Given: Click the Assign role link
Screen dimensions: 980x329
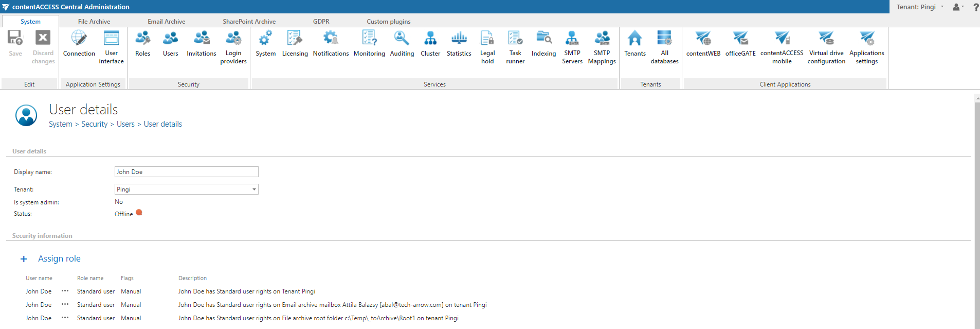Looking at the screenshot, I should [x=59, y=259].
